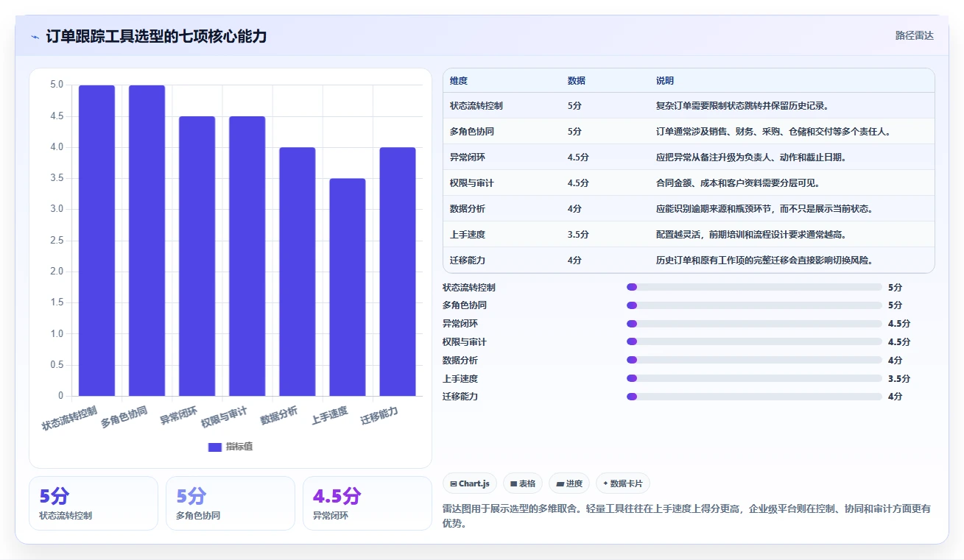Click the 权限与审计 progress bar
This screenshot has width=964, height=560.
[754, 341]
